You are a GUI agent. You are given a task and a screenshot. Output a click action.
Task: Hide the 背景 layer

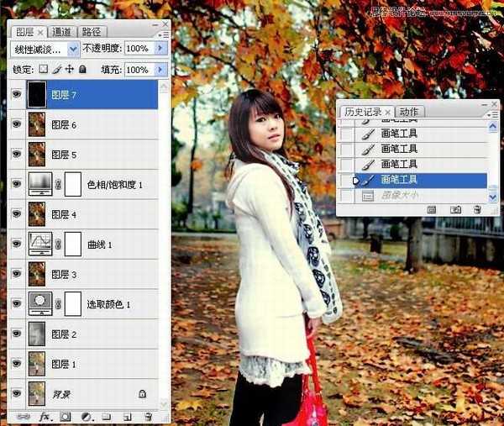pyautogui.click(x=17, y=393)
